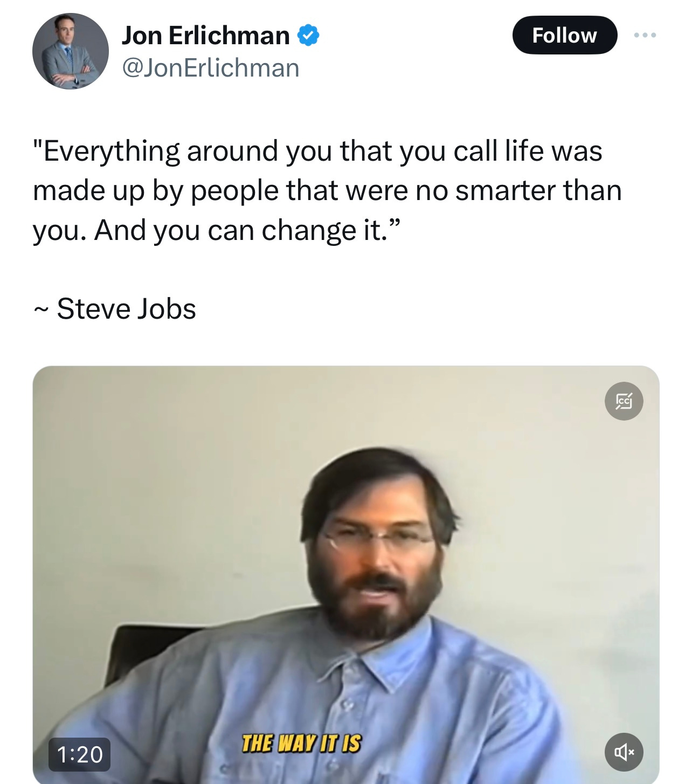
Task: Open Jon Erlichman's profile picture
Action: [x=70, y=51]
